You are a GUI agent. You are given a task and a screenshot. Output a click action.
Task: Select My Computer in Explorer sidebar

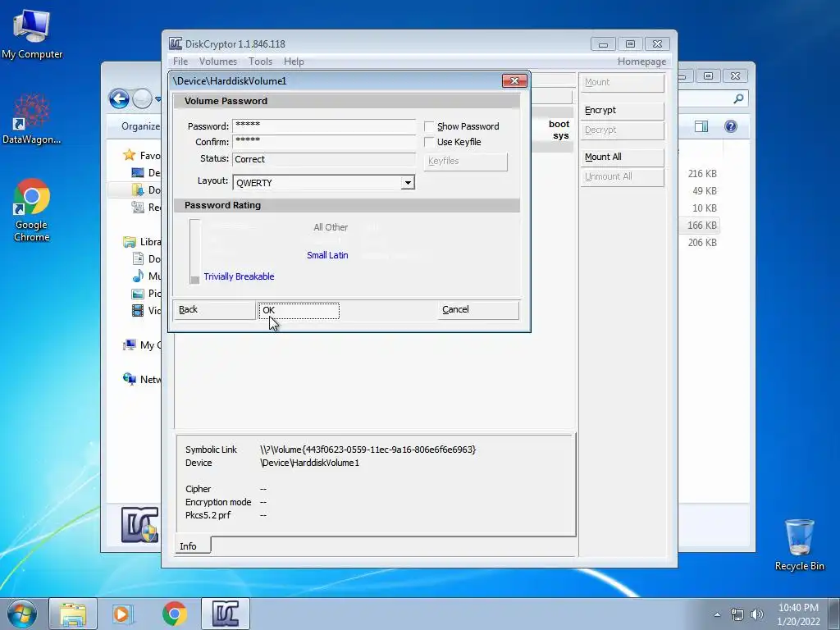[141, 345]
